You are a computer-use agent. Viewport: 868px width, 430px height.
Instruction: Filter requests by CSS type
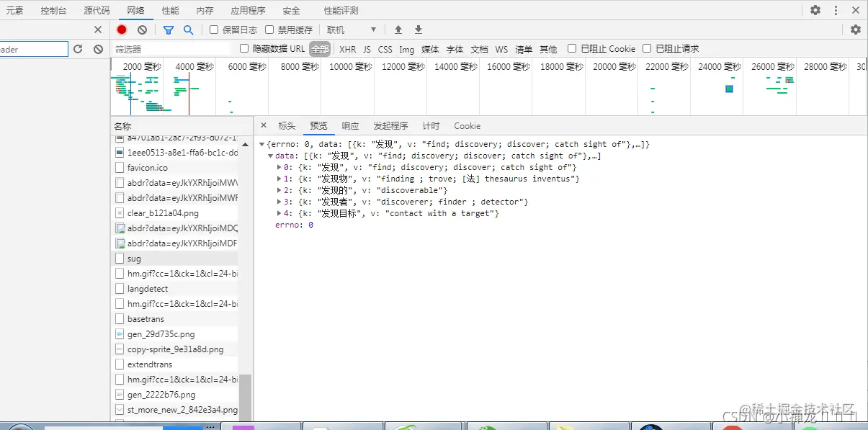[x=385, y=49]
